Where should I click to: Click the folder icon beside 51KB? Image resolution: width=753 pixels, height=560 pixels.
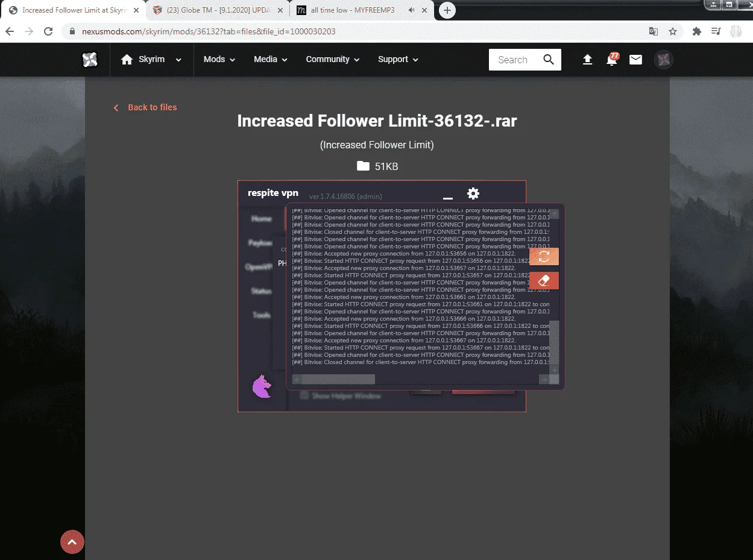coord(363,166)
